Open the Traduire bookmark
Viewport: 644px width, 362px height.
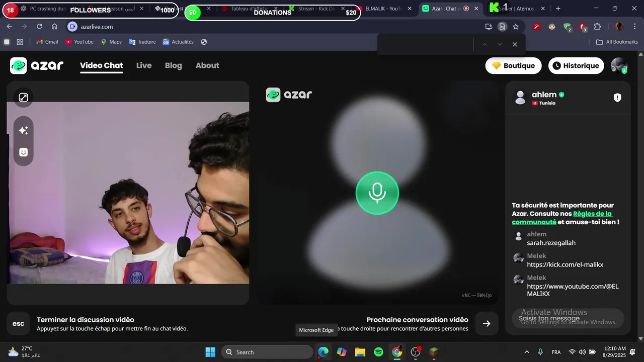click(x=142, y=42)
